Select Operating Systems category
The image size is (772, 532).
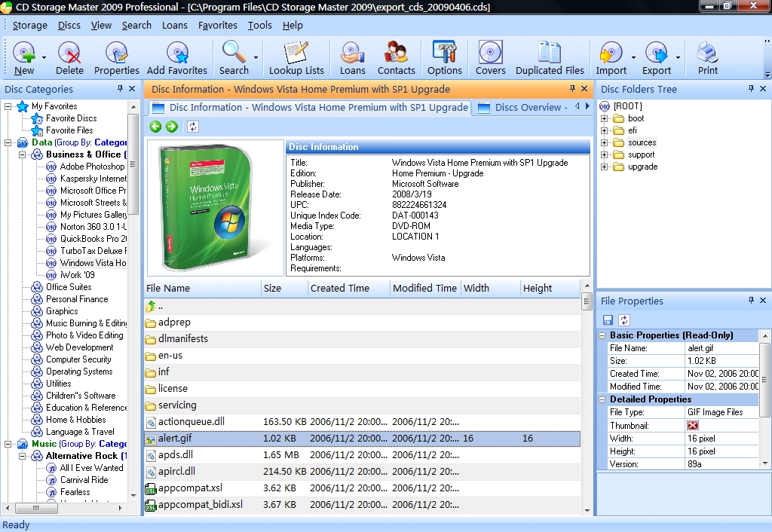click(x=79, y=371)
